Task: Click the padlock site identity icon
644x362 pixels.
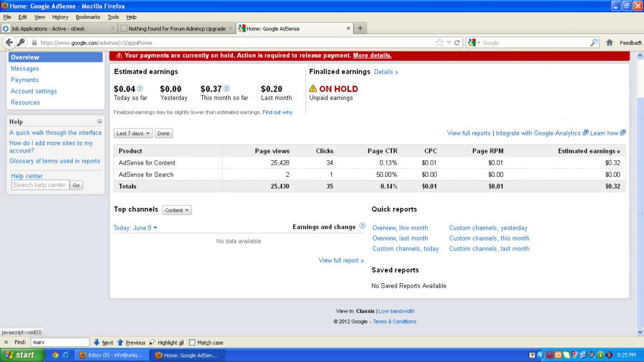Action: (34, 43)
